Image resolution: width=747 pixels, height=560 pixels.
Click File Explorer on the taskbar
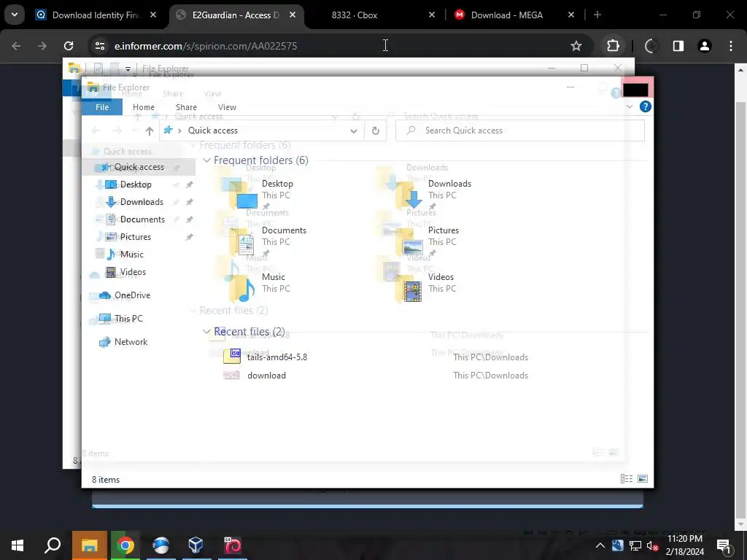point(90,545)
